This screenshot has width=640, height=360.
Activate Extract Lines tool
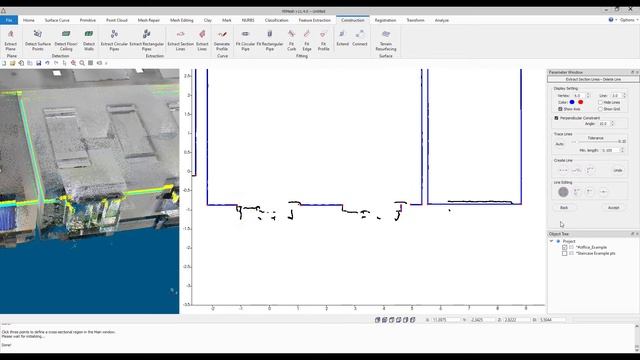pyautogui.click(x=202, y=40)
